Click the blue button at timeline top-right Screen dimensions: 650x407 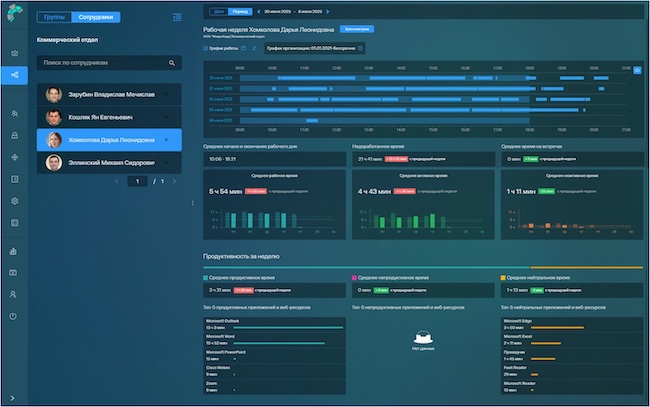tap(637, 70)
